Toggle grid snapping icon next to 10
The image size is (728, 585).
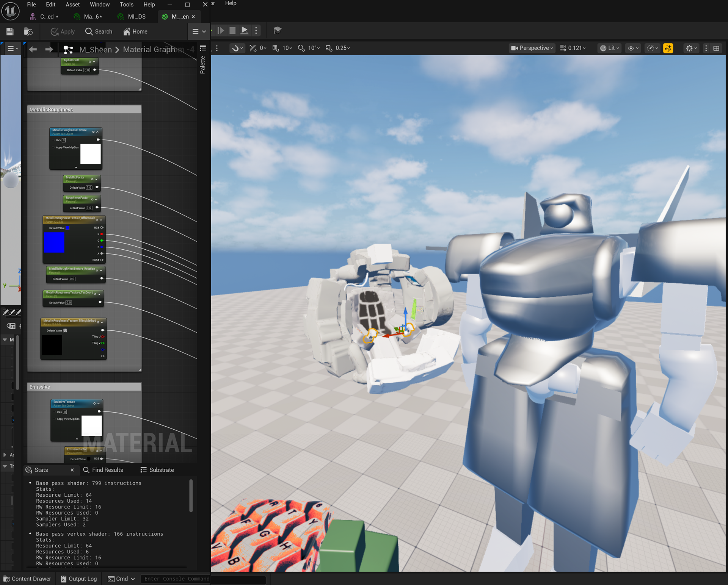point(276,48)
